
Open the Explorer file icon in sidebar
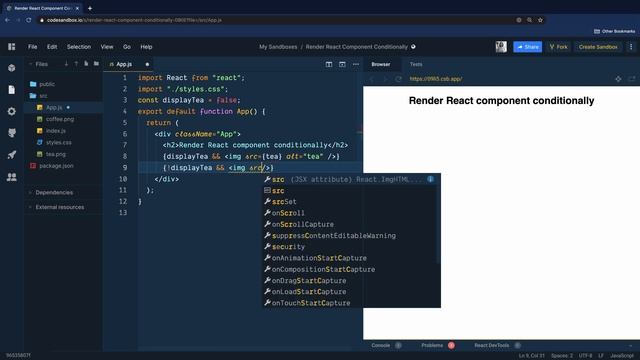point(11,90)
